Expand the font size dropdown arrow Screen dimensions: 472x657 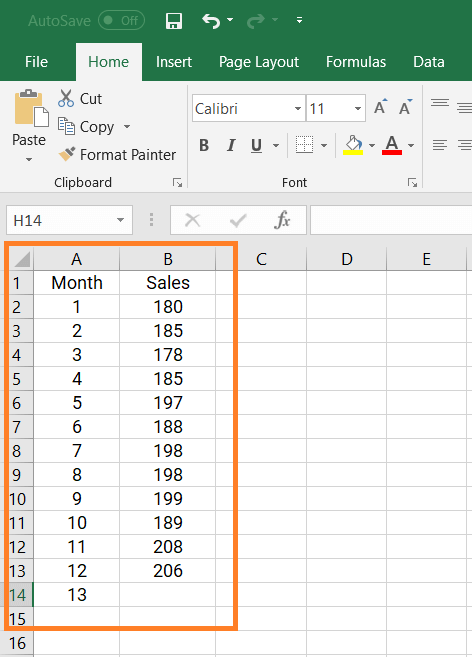tap(358, 109)
